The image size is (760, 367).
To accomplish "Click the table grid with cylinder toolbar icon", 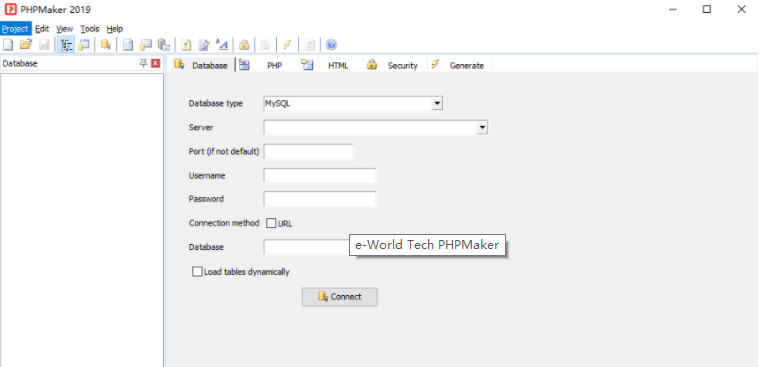I will [x=145, y=45].
